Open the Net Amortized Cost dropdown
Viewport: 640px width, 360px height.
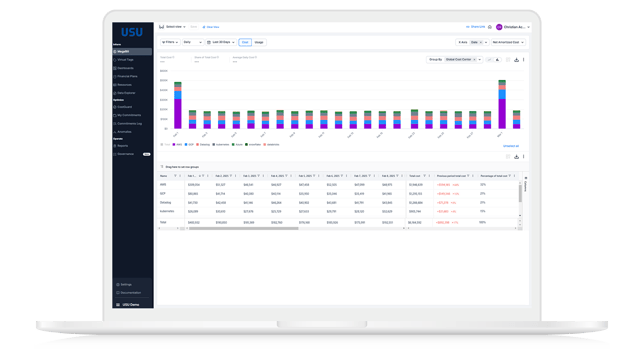pyautogui.click(x=508, y=42)
